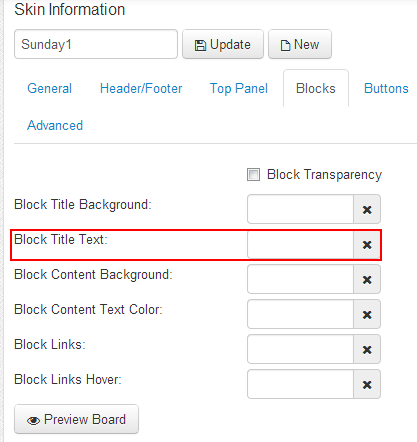Go to the Buttons tab

click(386, 88)
